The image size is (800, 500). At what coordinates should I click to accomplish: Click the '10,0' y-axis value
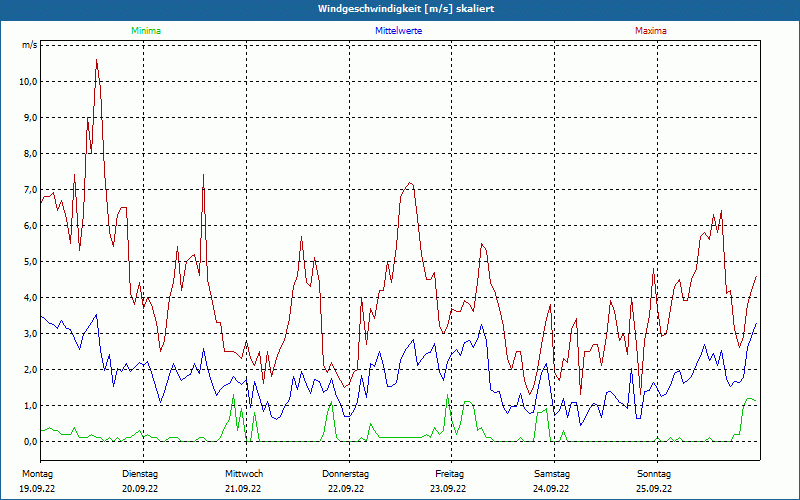click(28, 82)
